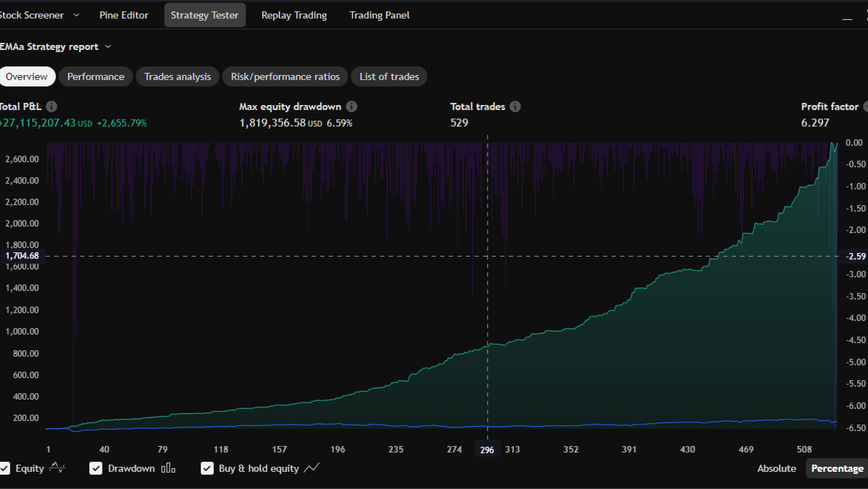Minimize the bottom panel
The width and height of the screenshot is (868, 489).
(x=847, y=16)
